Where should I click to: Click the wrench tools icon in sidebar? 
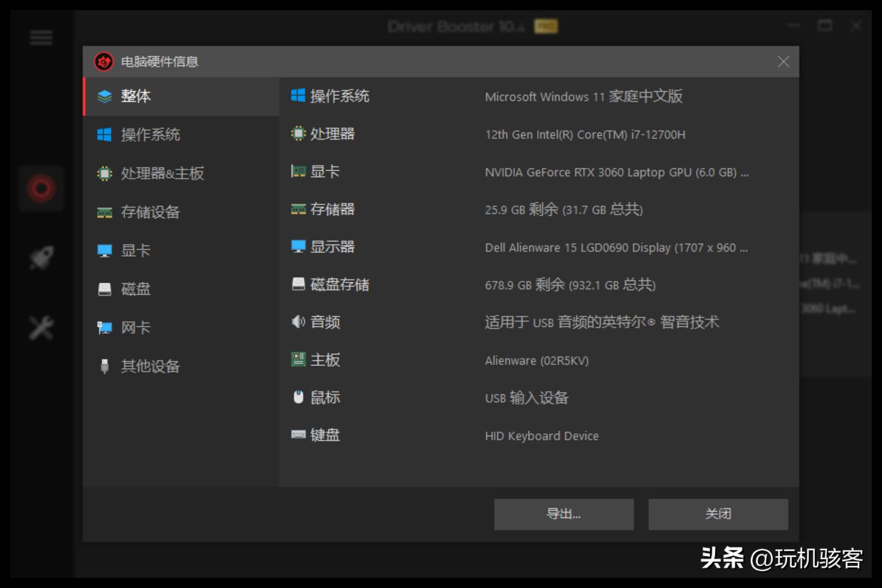(x=41, y=326)
